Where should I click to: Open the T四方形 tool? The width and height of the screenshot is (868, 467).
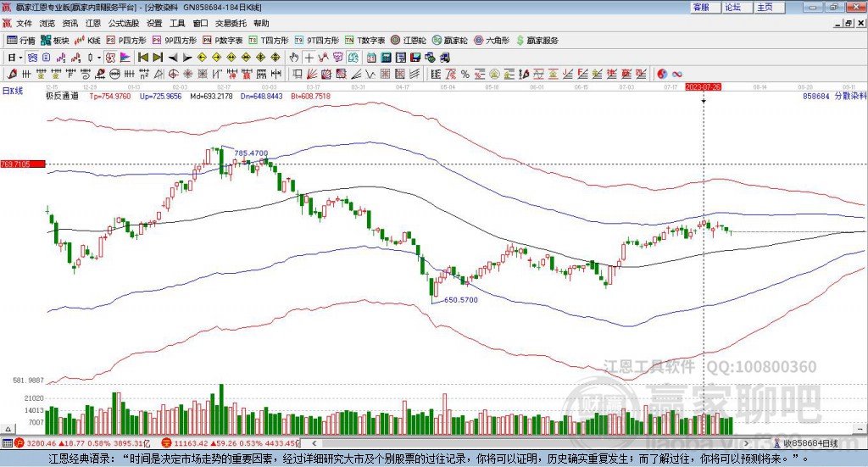point(269,41)
